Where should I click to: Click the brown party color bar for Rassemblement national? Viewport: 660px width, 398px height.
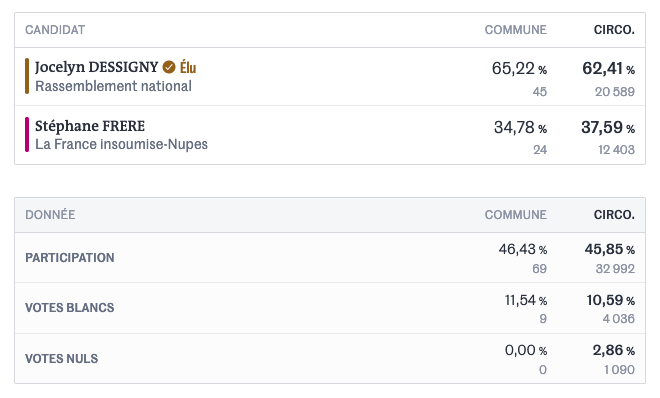point(27,76)
